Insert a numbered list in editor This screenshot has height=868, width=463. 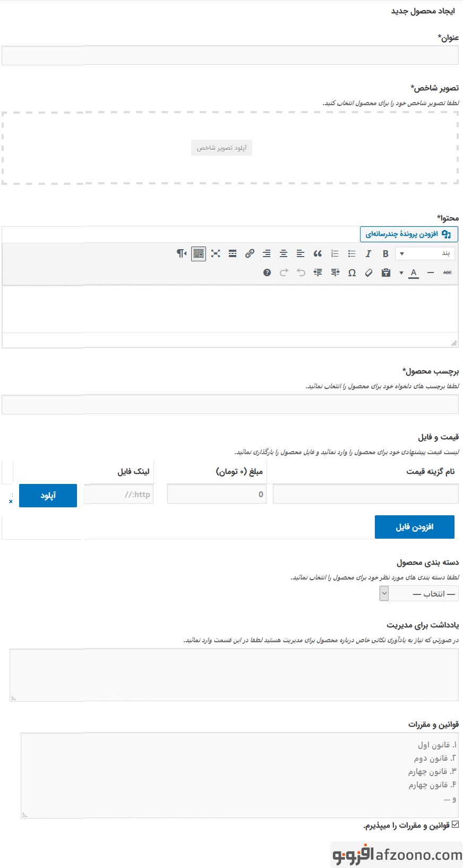point(335,254)
